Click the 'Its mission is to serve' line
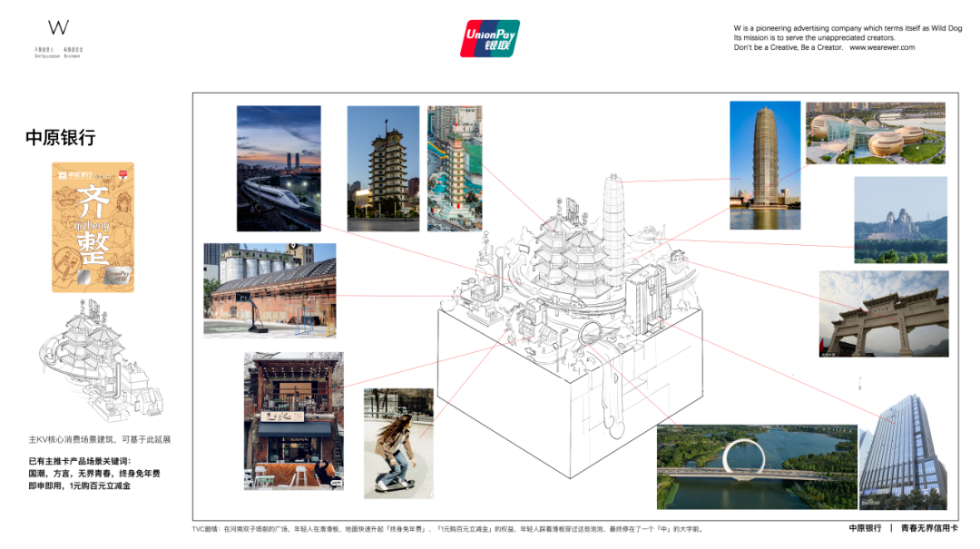Image resolution: width=980 pixels, height=549 pixels. tap(814, 37)
